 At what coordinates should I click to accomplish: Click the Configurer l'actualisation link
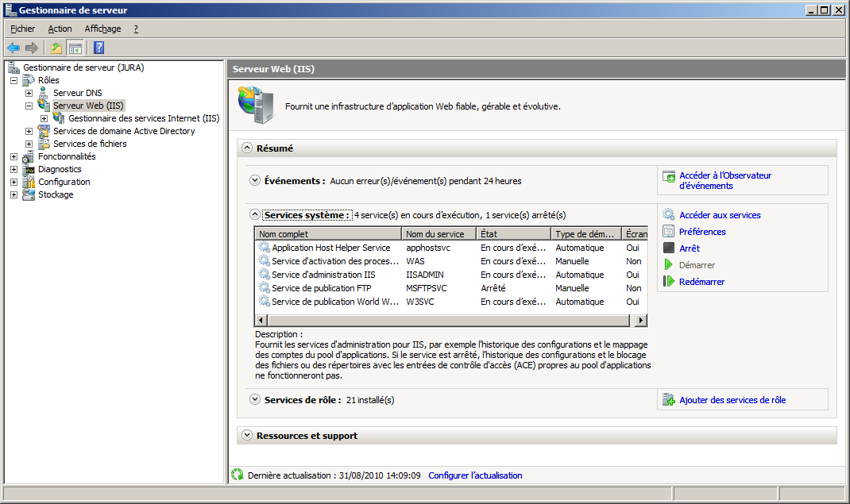point(475,475)
